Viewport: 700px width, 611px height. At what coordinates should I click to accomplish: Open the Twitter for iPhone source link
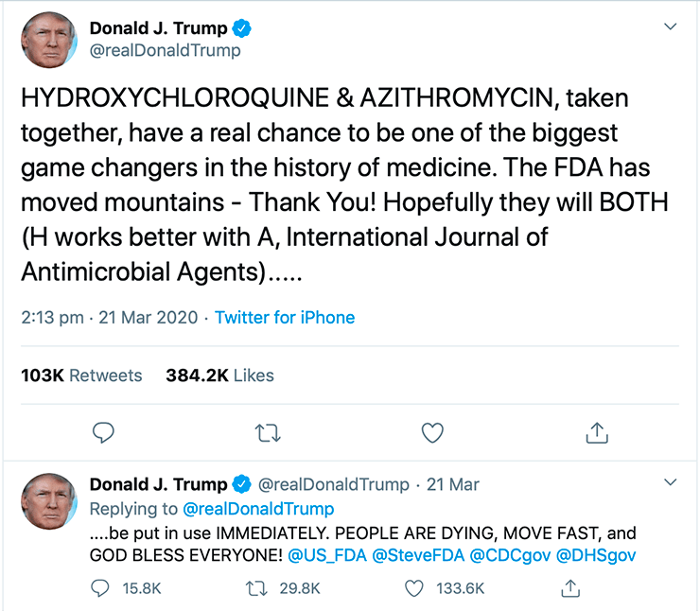[285, 318]
